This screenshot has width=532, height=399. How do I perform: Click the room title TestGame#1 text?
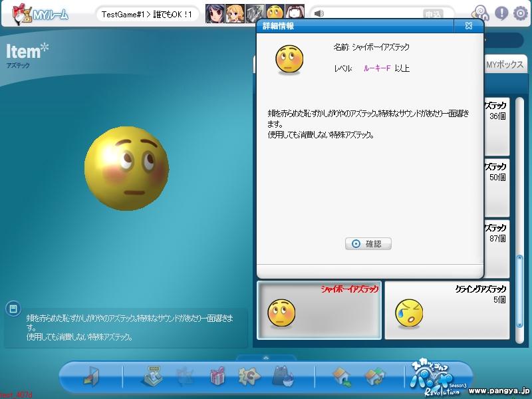click(x=147, y=14)
